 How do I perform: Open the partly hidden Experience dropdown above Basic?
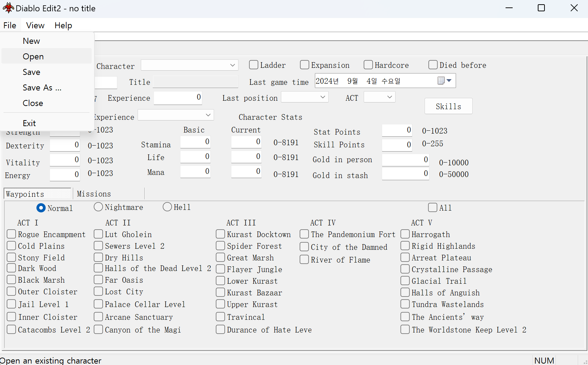(176, 115)
